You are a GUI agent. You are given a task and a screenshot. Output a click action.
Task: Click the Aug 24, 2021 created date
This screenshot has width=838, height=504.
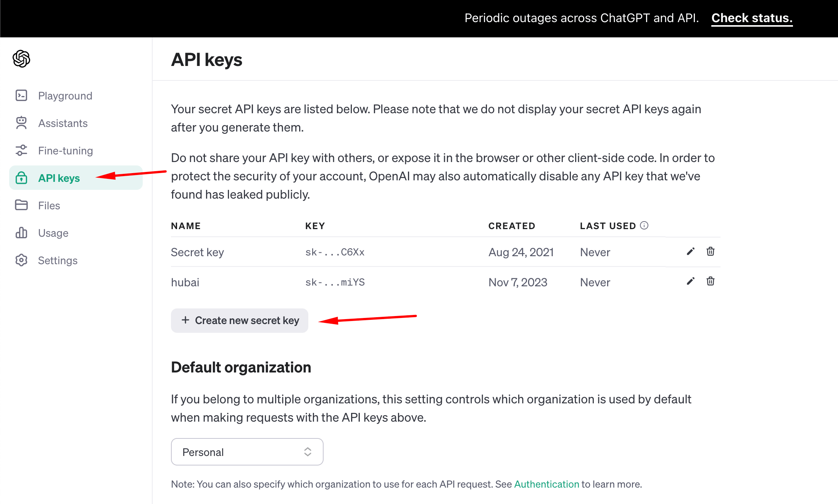[x=521, y=252]
